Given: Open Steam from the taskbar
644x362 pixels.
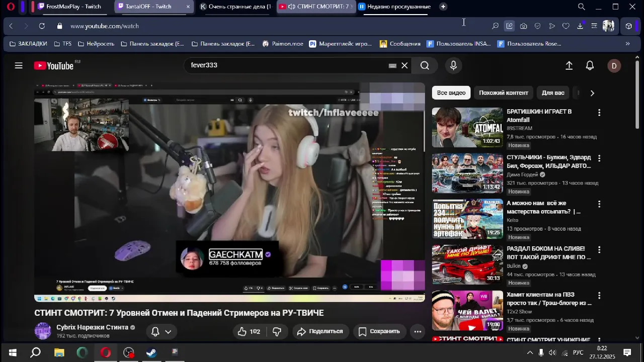Looking at the screenshot, I should tap(151, 352).
